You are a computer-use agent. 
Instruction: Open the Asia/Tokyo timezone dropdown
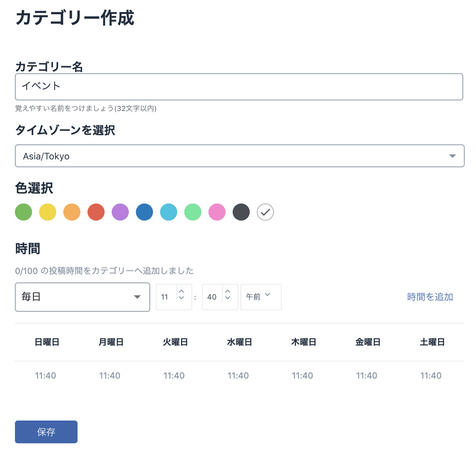(x=239, y=156)
